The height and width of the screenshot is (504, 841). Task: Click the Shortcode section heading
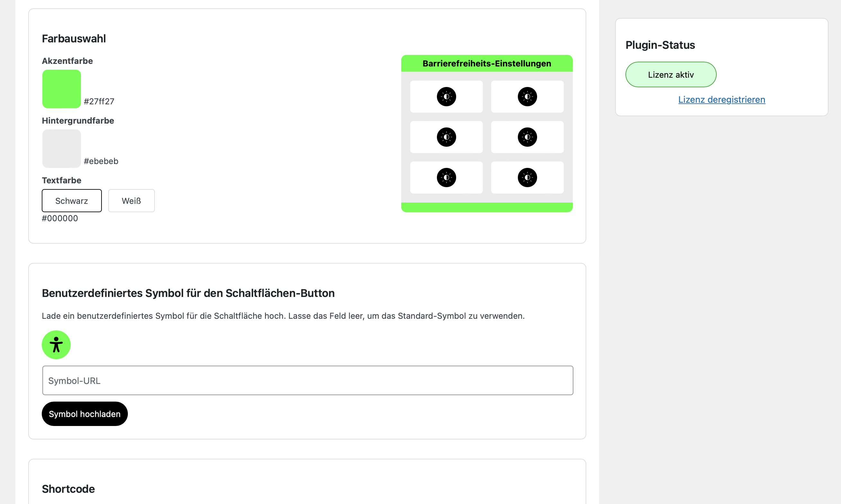[68, 489]
